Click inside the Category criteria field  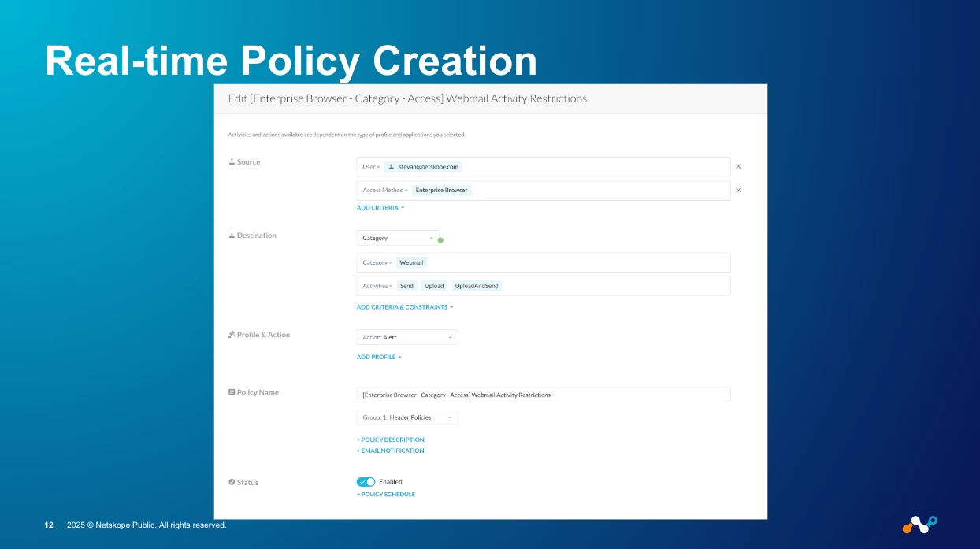544,262
